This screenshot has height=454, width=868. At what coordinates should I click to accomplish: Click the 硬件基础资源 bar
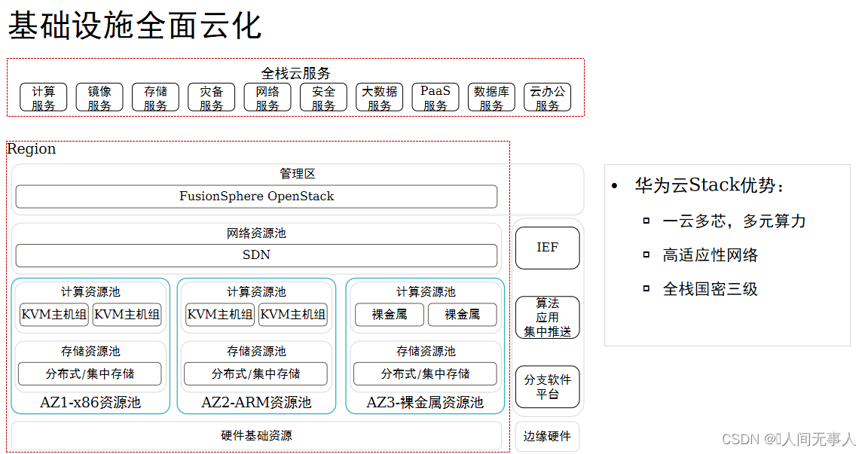tap(256, 436)
